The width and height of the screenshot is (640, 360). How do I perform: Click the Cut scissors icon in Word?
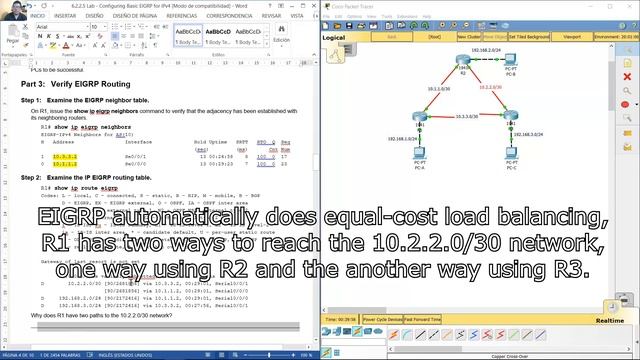point(26,27)
